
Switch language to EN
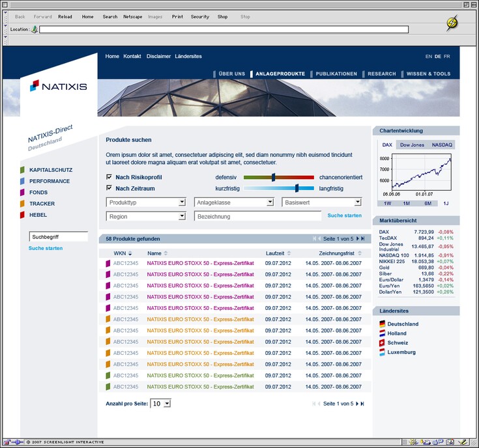tap(429, 57)
